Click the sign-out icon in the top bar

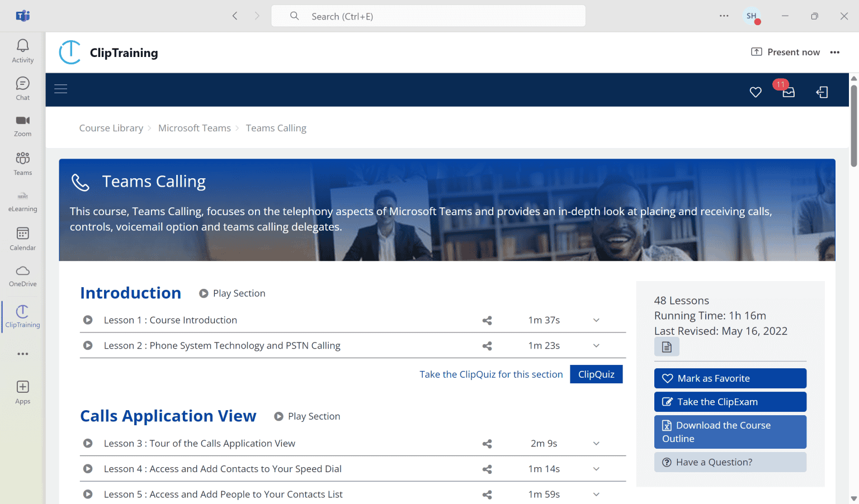(822, 92)
